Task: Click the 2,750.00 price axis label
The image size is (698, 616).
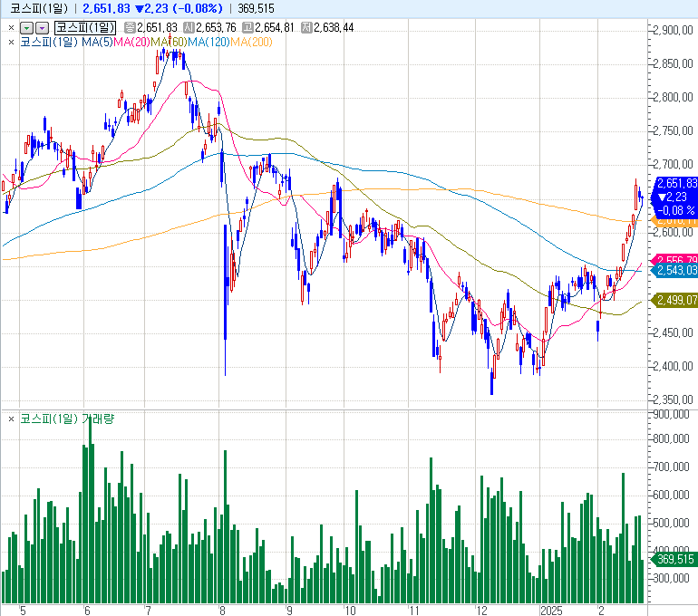Action: pos(673,130)
